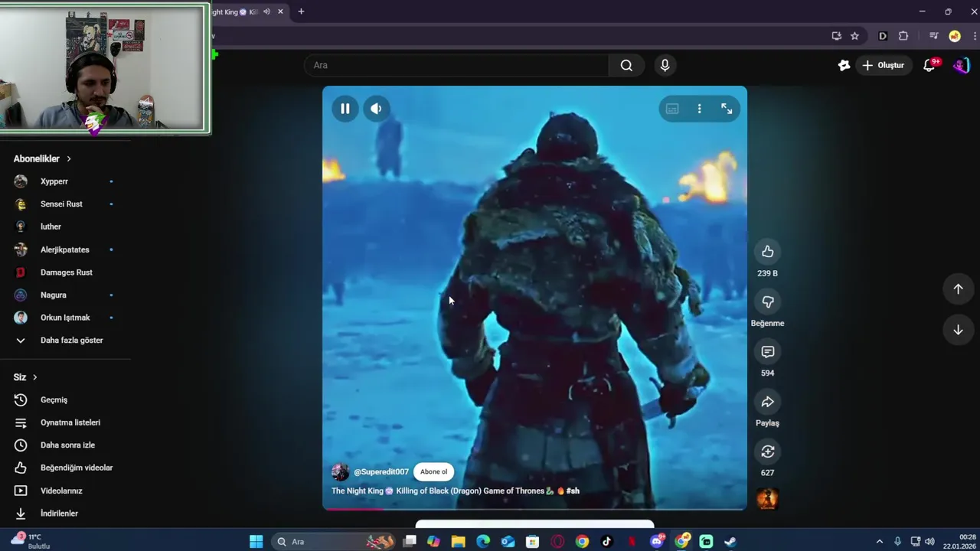Open the YouTube account avatar menu
The height and width of the screenshot is (551, 980).
[961, 65]
